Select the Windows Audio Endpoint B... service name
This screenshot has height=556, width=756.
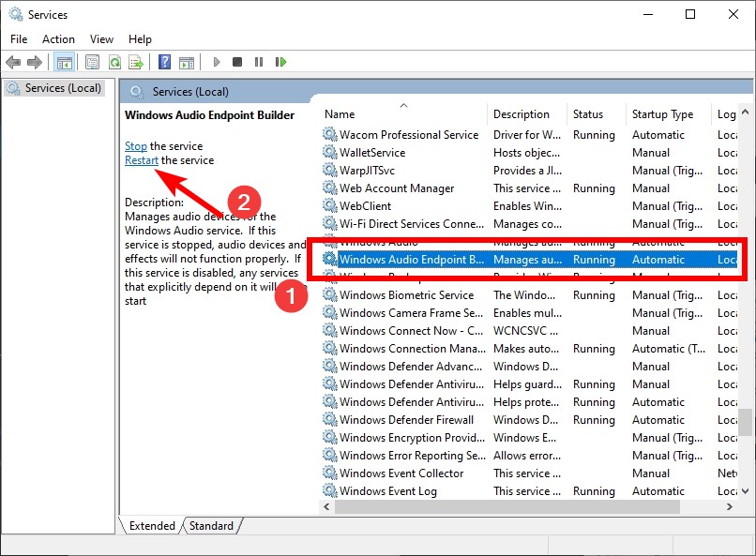click(412, 259)
